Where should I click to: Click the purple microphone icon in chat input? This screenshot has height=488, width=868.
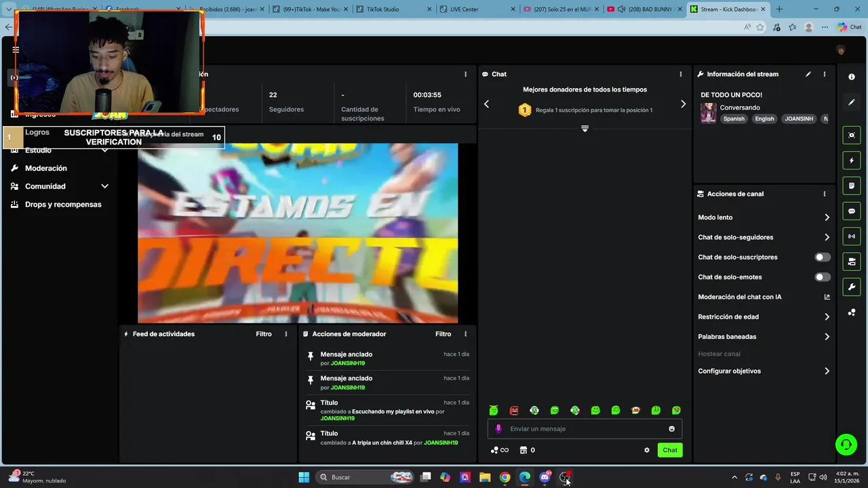coord(498,428)
